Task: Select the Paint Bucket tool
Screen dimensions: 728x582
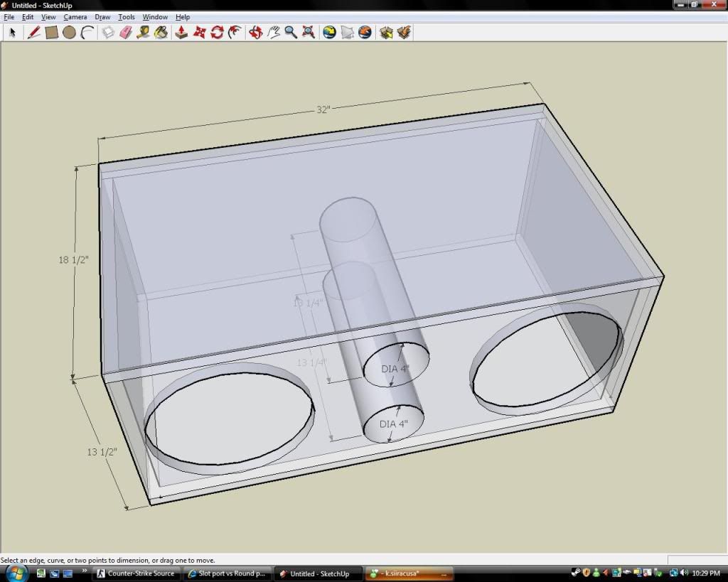Action: [162, 32]
